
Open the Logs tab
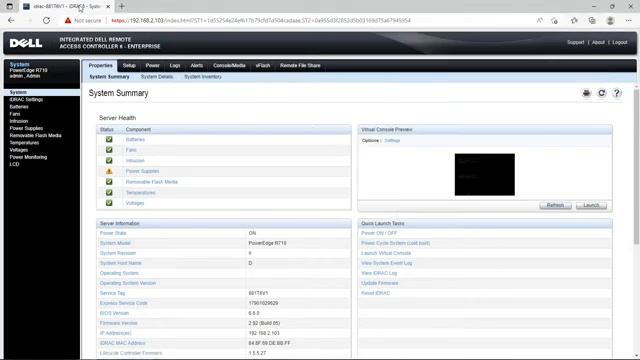point(175,66)
